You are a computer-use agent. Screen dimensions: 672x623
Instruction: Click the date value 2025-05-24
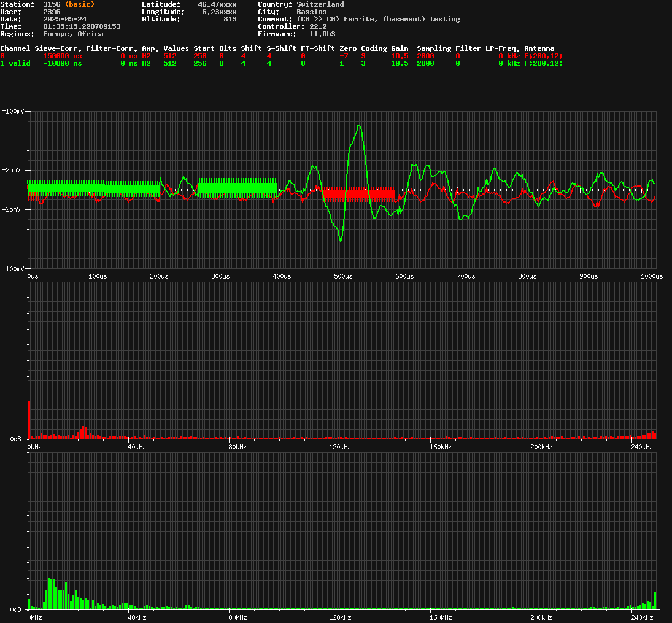click(64, 19)
